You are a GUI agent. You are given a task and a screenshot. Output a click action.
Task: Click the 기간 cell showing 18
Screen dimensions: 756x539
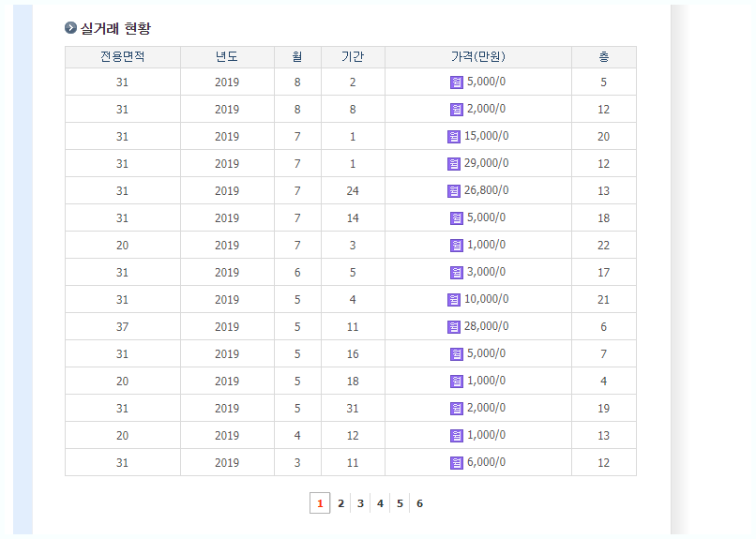(353, 382)
